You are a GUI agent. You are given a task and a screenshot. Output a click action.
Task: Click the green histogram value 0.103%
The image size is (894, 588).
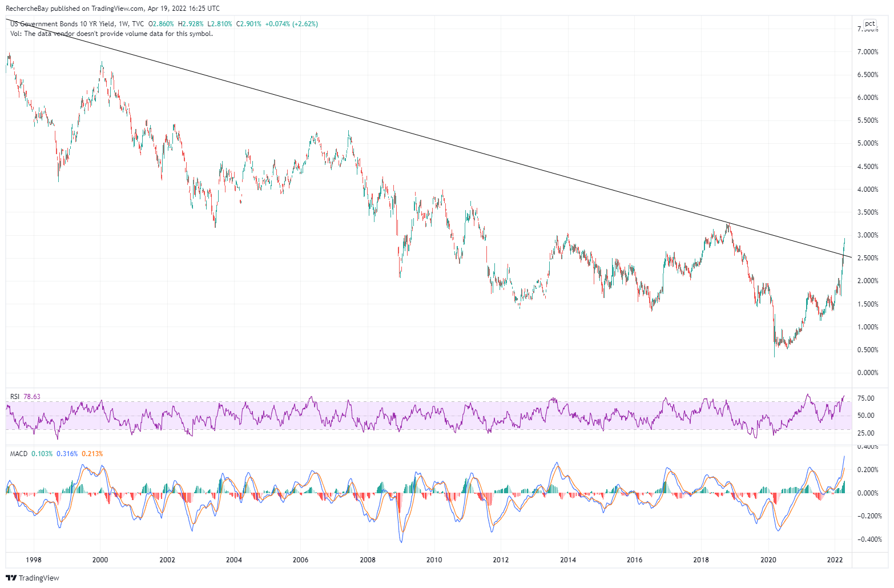coord(42,454)
